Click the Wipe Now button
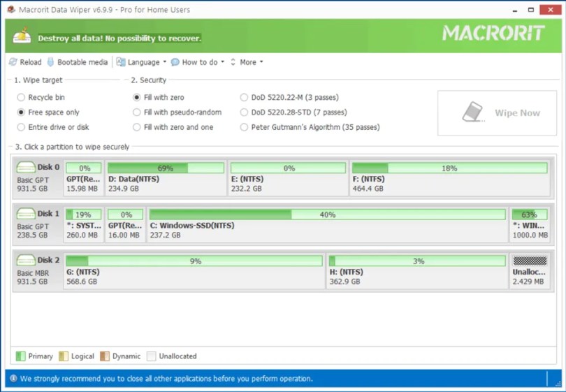Screen dimensions: 566x392 tap(497, 113)
